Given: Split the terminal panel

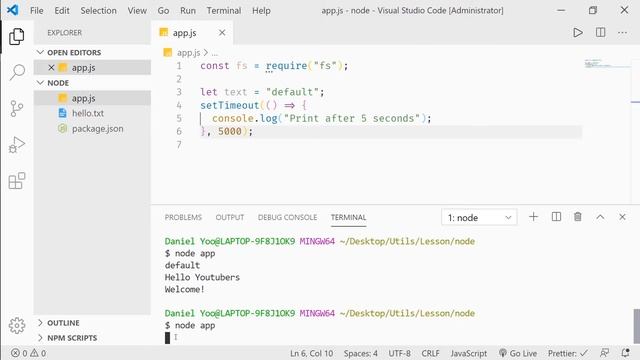Looking at the screenshot, I should 556,217.
